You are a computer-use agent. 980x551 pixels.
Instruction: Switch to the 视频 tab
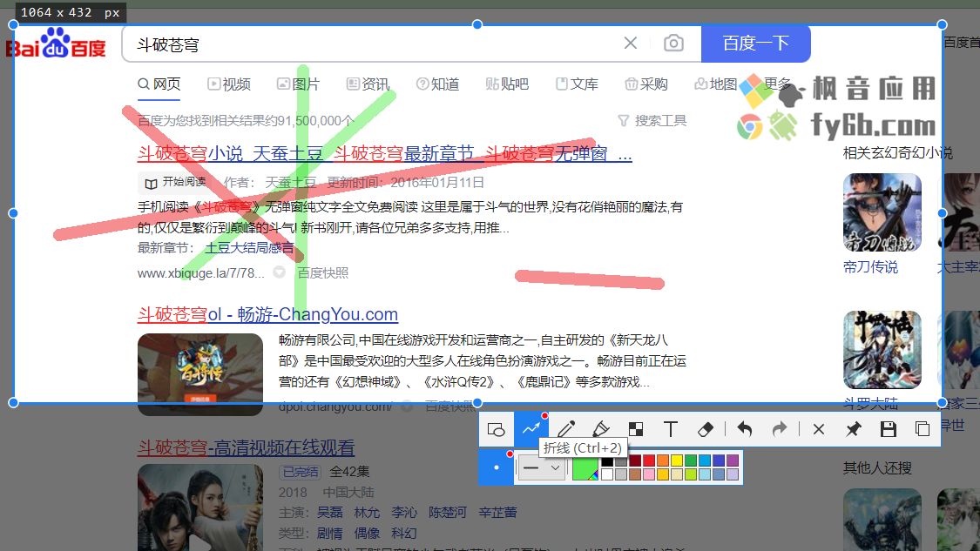coord(229,84)
